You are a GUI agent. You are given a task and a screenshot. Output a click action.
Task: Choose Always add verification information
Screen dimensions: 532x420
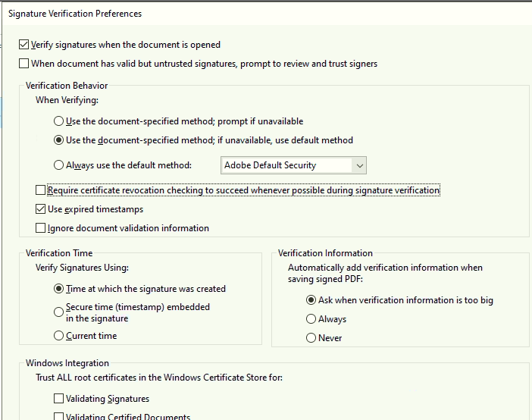coord(311,319)
